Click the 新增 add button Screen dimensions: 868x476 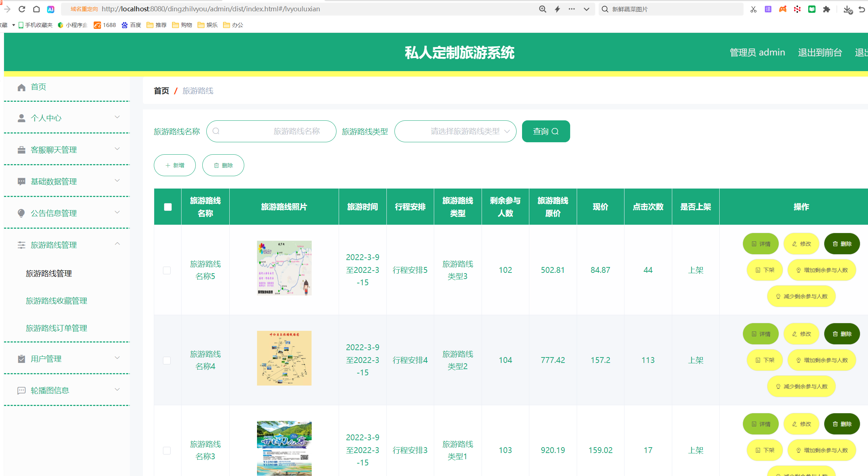click(175, 165)
